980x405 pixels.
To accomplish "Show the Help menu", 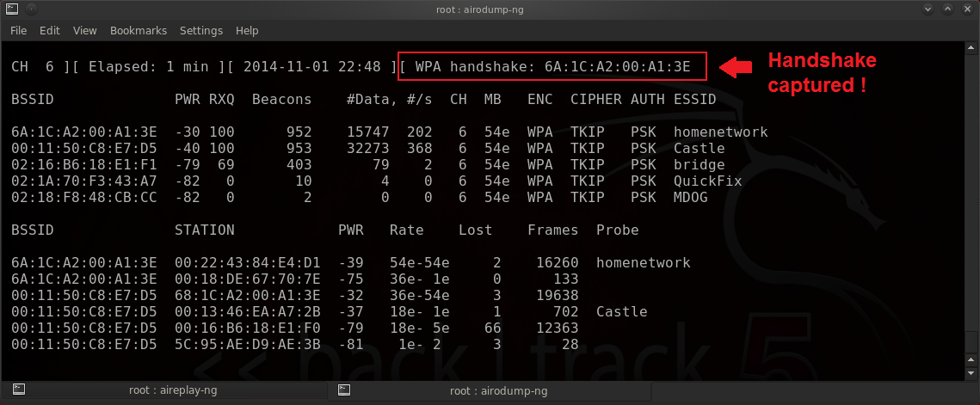I will (247, 31).
